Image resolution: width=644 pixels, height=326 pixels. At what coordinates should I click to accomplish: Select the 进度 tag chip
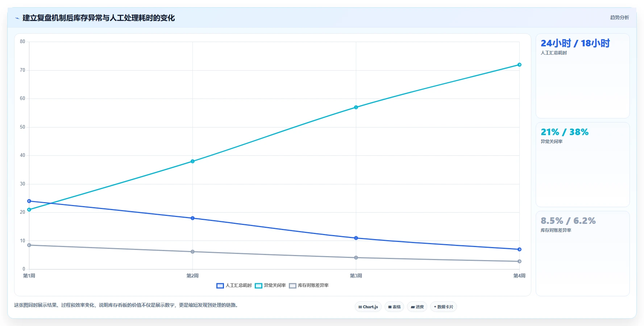(x=417, y=307)
